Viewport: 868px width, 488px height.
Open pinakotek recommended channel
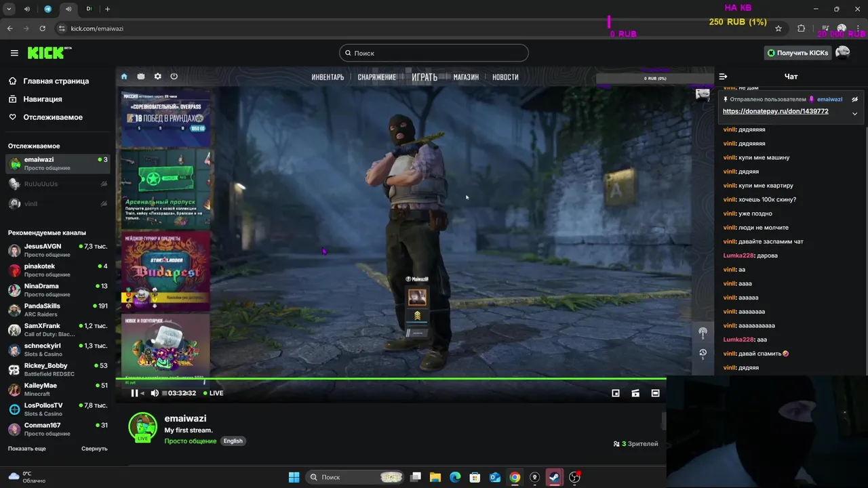[58, 270]
